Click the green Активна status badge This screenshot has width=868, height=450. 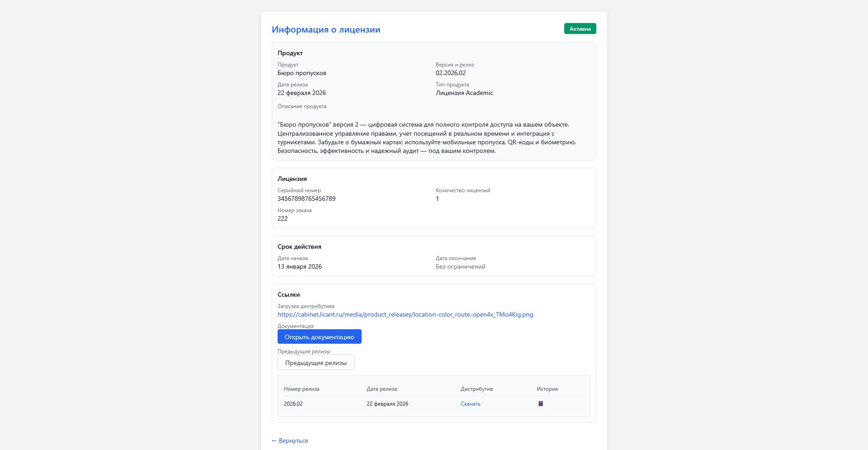tap(580, 29)
